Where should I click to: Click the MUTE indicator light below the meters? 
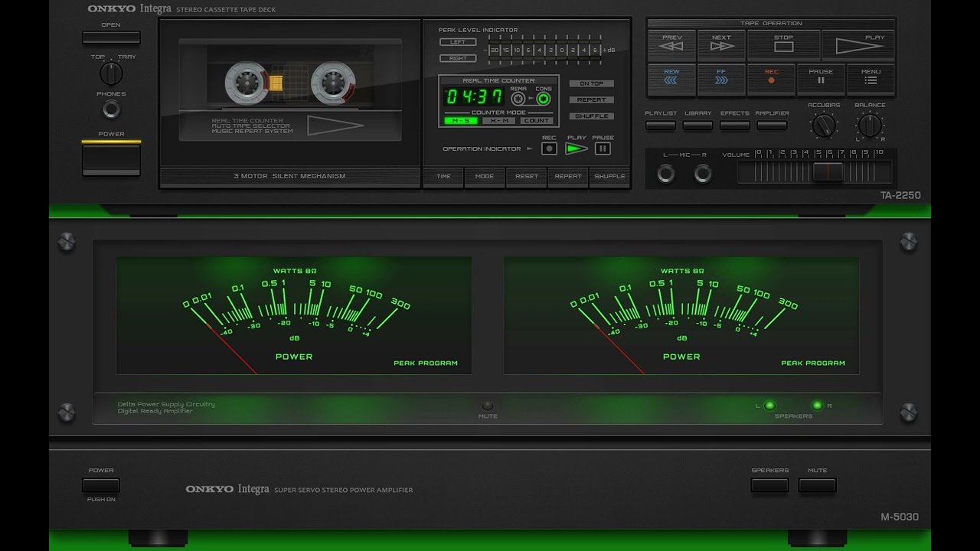[x=487, y=405]
